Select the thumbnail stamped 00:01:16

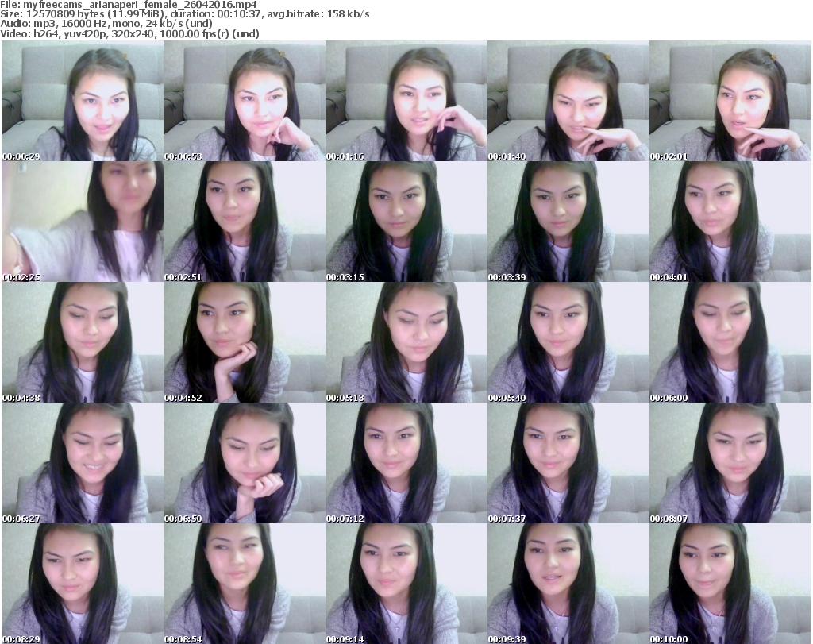[406, 101]
